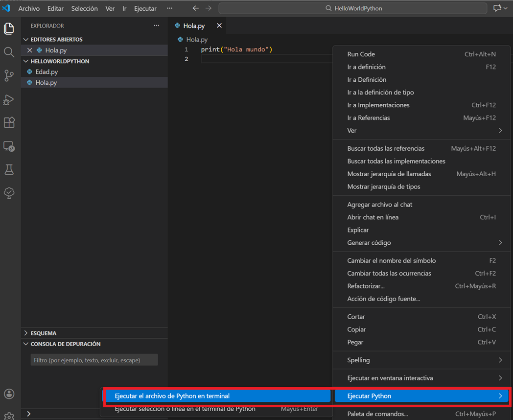Open the Explorer view in activity bar
This screenshot has width=513, height=420.
[x=9, y=29]
